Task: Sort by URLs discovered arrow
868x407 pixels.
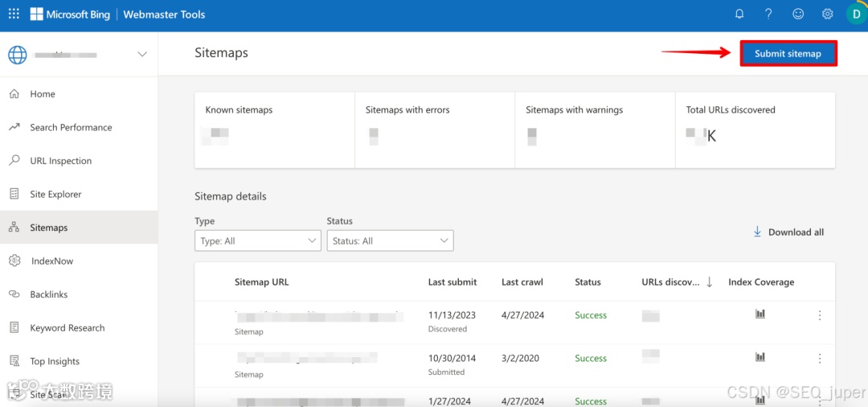Action: [x=709, y=282]
